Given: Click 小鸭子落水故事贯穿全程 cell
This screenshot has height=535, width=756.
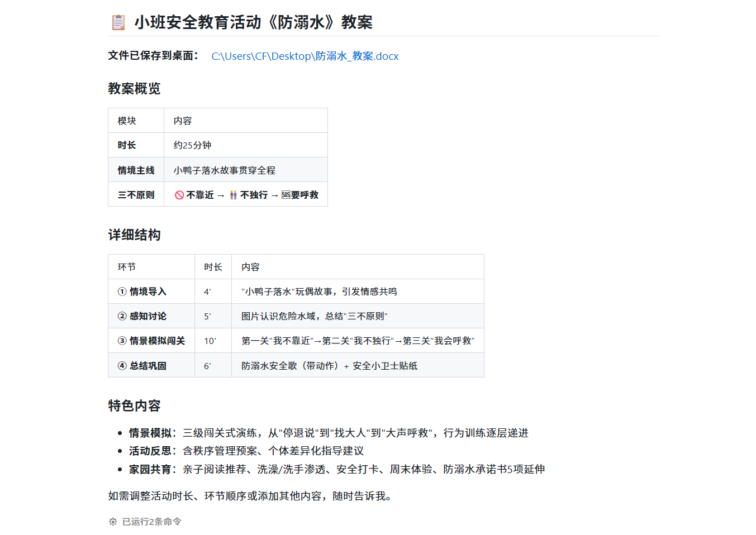Looking at the screenshot, I should click(x=246, y=170).
